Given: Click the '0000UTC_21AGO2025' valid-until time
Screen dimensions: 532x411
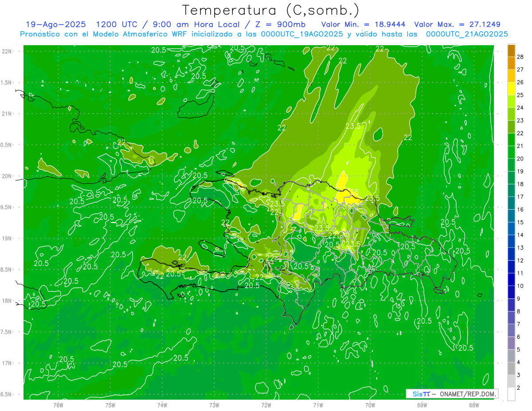Looking at the screenshot, I should point(467,34).
